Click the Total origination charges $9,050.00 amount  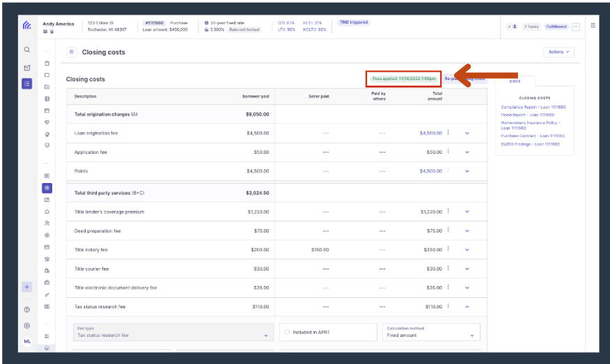coord(257,114)
